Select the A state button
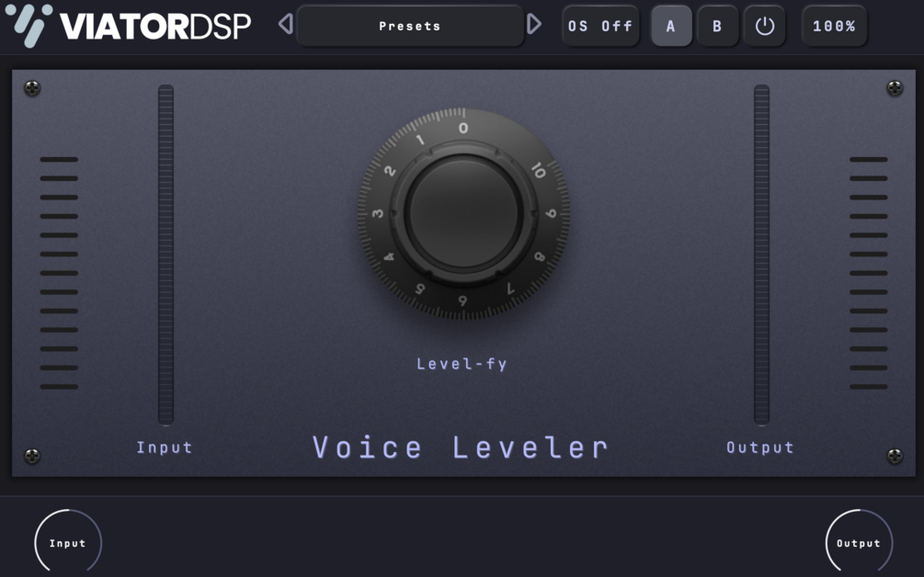This screenshot has width=924, height=577. [x=671, y=26]
